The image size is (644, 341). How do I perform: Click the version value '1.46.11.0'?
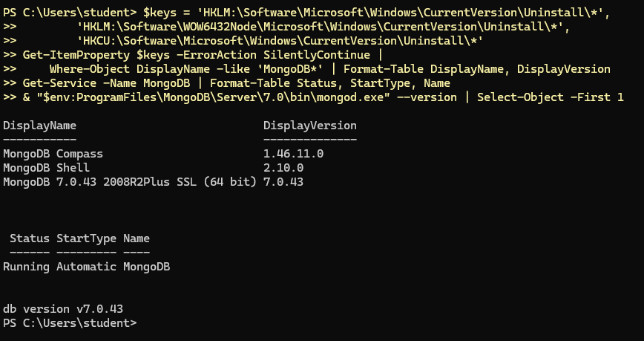(x=293, y=154)
